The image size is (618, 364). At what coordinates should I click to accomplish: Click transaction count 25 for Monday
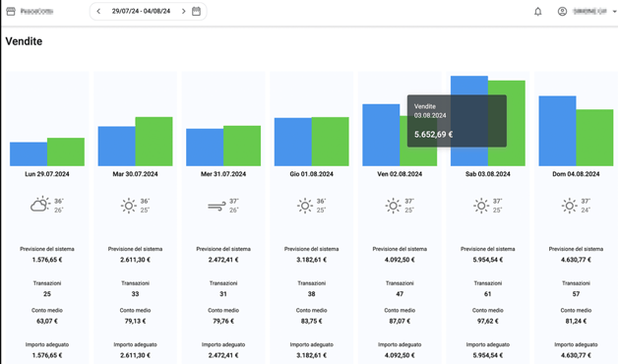[47, 294]
